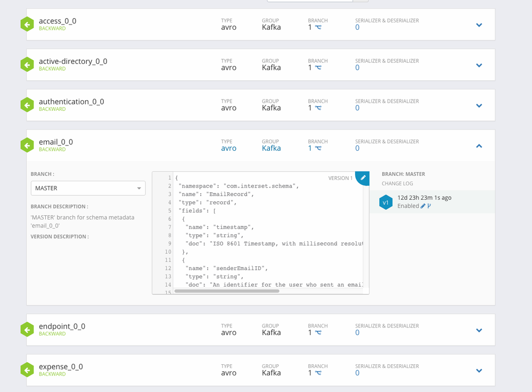
Task: Click the edit pencil icon on the schema editor
Action: point(363,177)
